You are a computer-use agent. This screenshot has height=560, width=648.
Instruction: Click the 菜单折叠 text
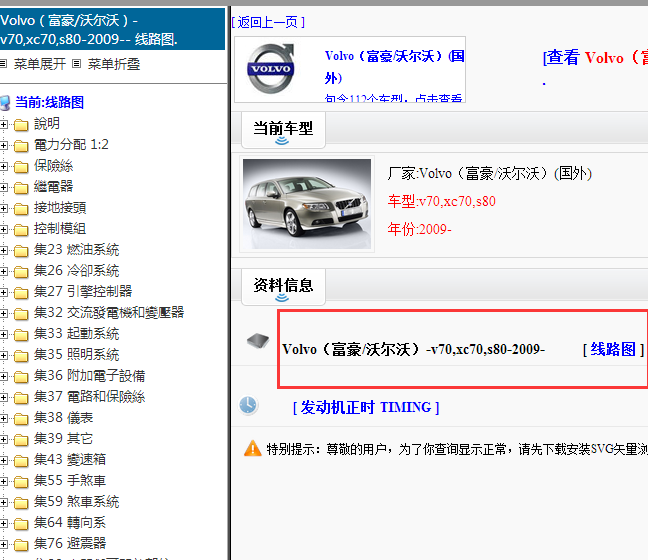click(114, 64)
